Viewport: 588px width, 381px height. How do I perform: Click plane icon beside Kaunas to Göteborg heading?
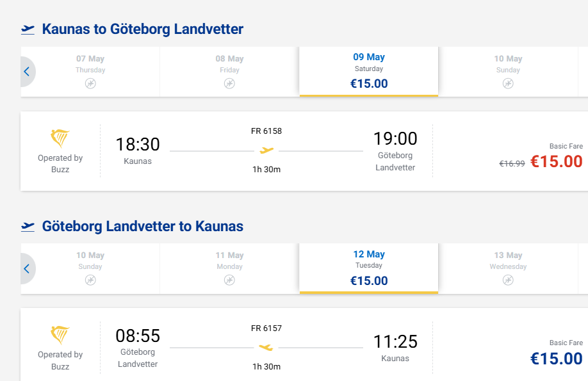pos(28,29)
